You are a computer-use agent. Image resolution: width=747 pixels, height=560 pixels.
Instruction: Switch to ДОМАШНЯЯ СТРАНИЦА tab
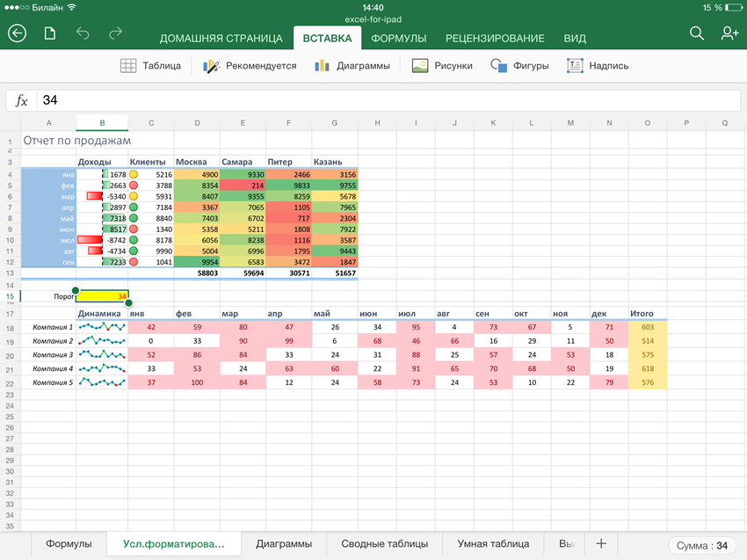click(221, 39)
